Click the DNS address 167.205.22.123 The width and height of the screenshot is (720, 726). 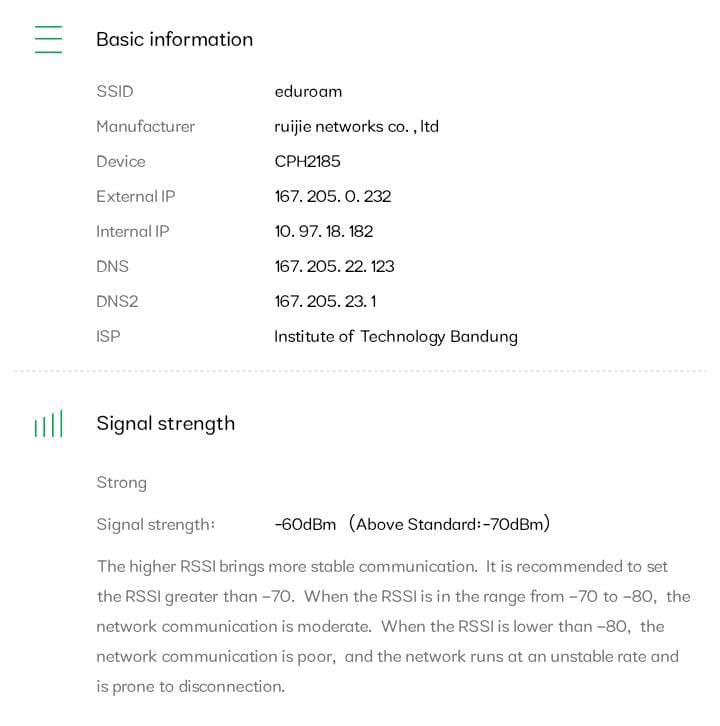click(x=334, y=266)
